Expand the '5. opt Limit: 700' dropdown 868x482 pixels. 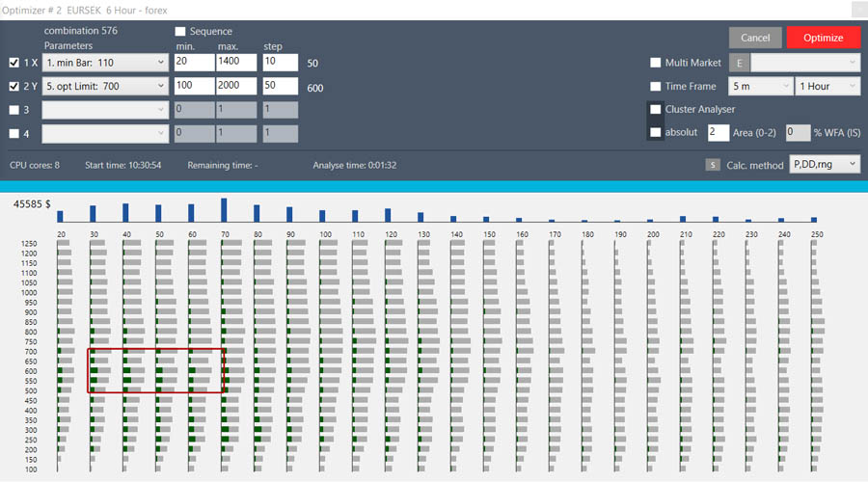coord(104,86)
